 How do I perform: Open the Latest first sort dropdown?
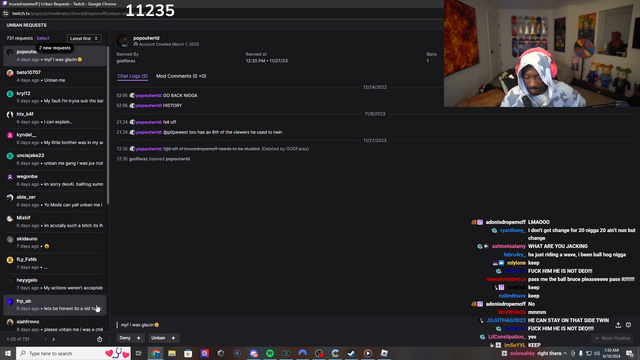click(x=84, y=38)
